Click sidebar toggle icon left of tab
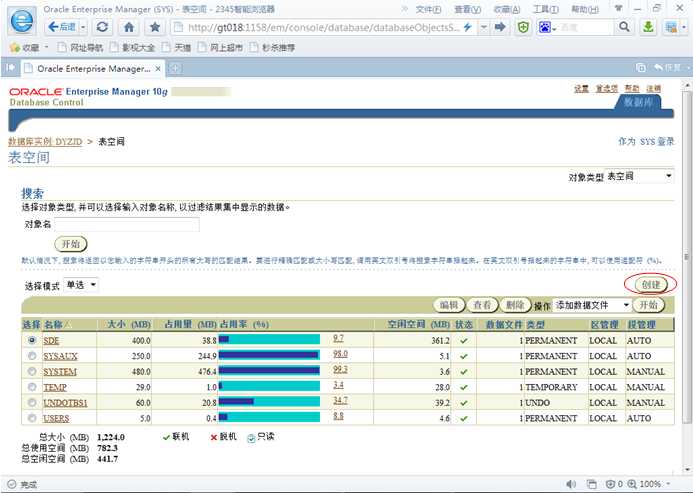The height and width of the screenshot is (493, 693). (x=10, y=68)
